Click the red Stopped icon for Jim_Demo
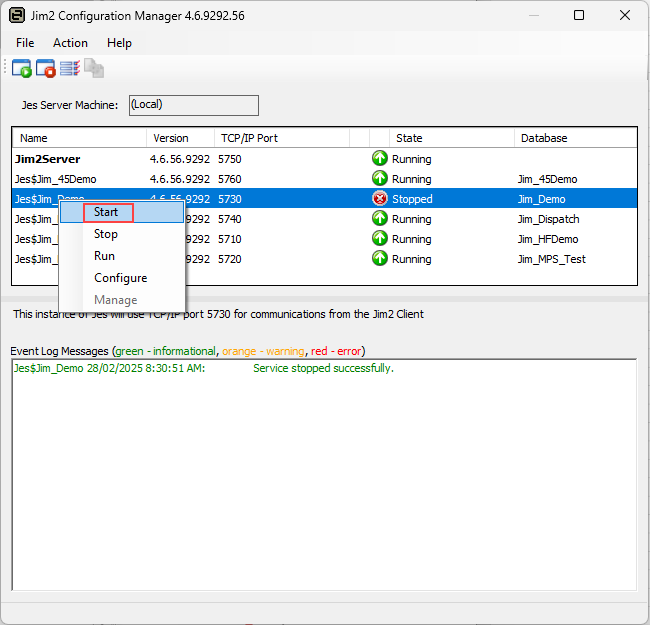The width and height of the screenshot is (650, 625). (380, 199)
